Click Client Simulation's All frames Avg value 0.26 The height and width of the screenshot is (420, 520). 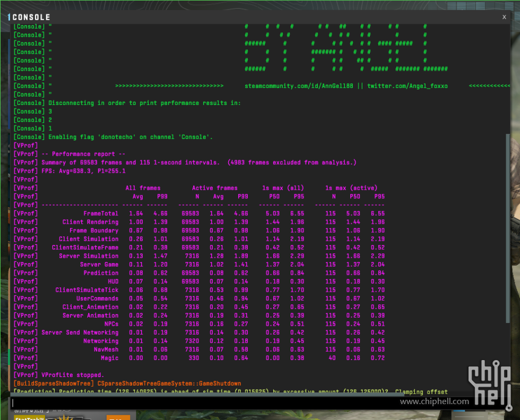(x=136, y=239)
